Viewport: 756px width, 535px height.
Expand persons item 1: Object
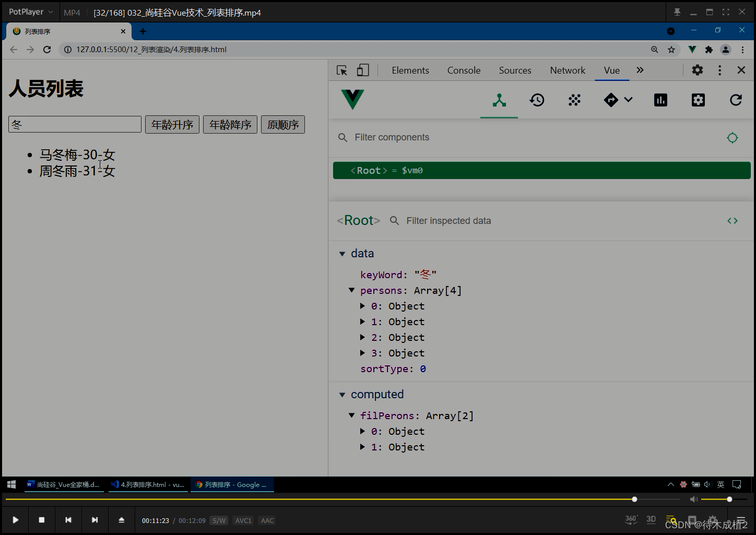tap(362, 322)
